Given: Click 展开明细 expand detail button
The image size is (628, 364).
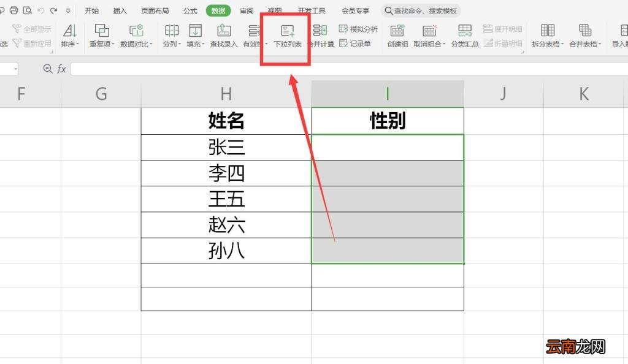Looking at the screenshot, I should (x=503, y=29).
